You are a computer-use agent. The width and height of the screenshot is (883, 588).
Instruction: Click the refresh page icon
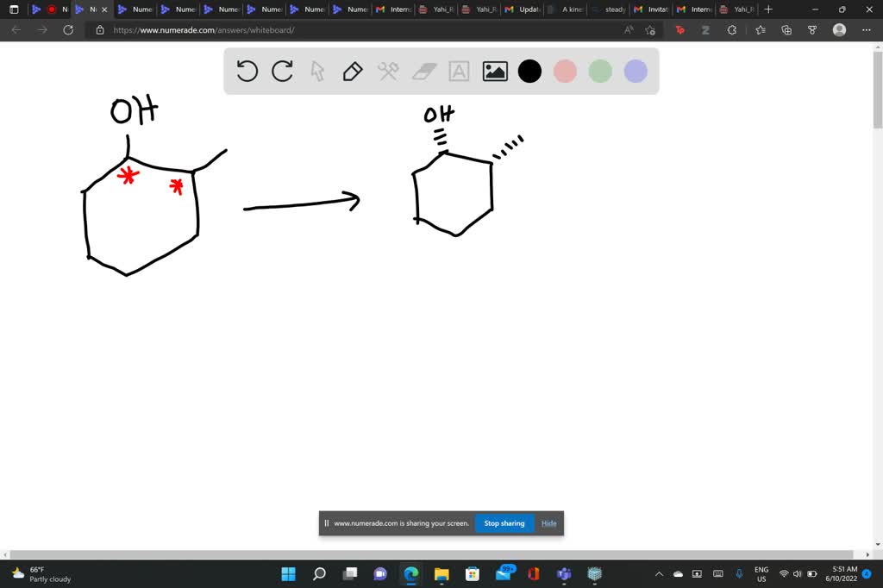pos(68,29)
